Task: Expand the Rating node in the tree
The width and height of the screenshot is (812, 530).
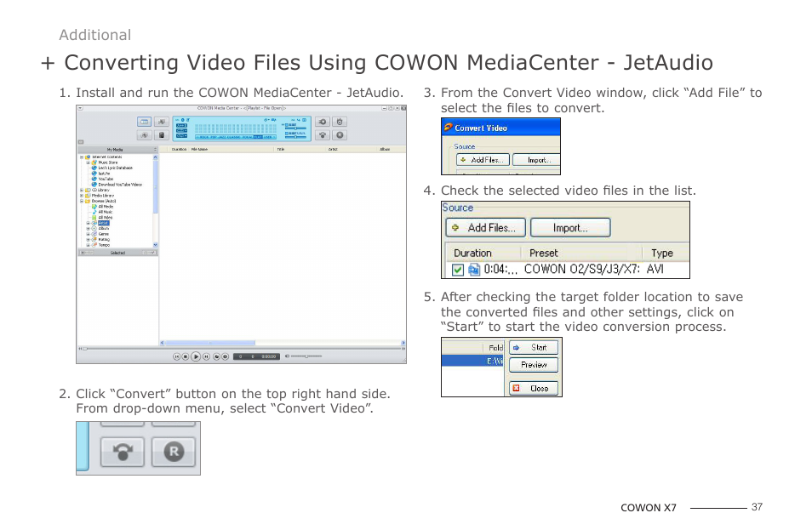Action: (x=88, y=240)
